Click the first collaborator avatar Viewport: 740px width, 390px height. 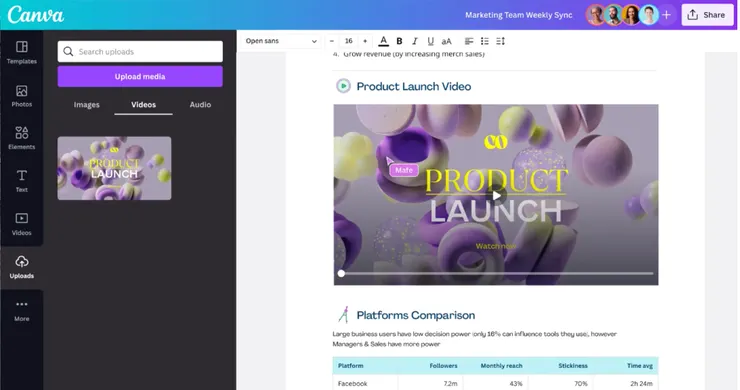click(x=596, y=15)
